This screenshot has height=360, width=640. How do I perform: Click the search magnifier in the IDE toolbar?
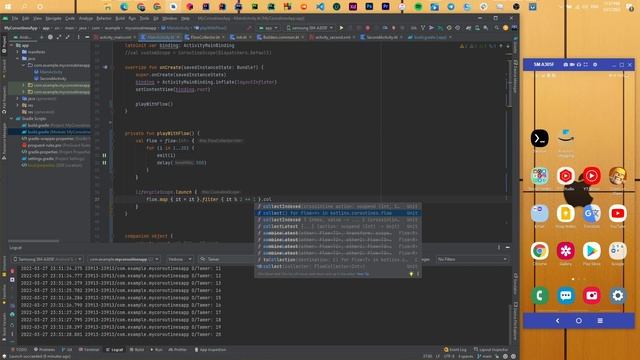[x=497, y=28]
